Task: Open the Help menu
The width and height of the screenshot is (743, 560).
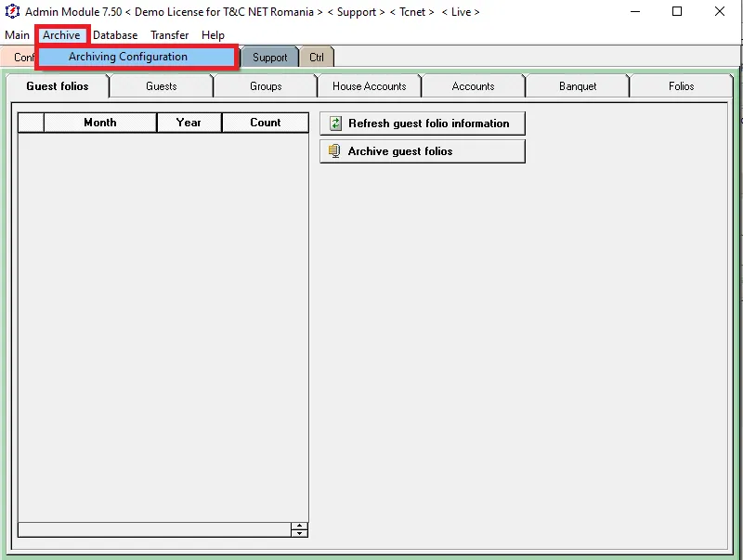Action: [x=213, y=35]
